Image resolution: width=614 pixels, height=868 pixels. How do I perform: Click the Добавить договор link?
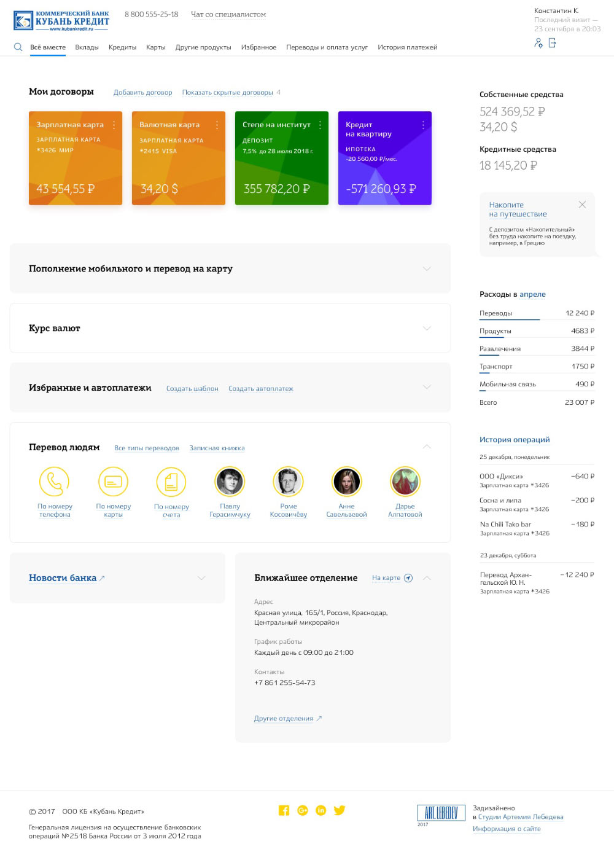(142, 92)
